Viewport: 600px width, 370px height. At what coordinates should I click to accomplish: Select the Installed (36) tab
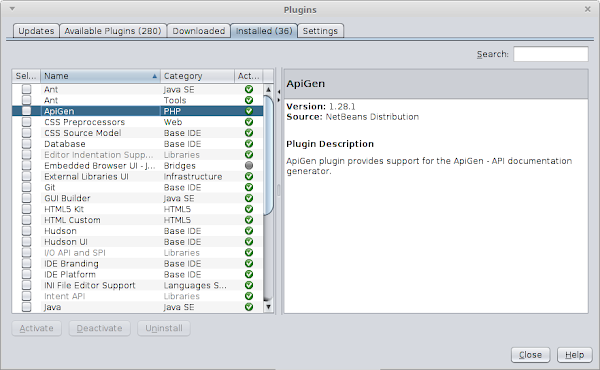point(264,31)
